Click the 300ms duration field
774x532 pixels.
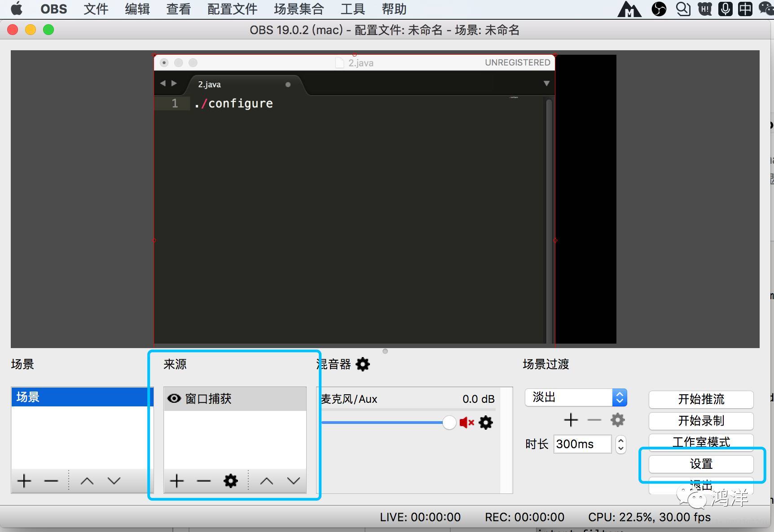[582, 444]
